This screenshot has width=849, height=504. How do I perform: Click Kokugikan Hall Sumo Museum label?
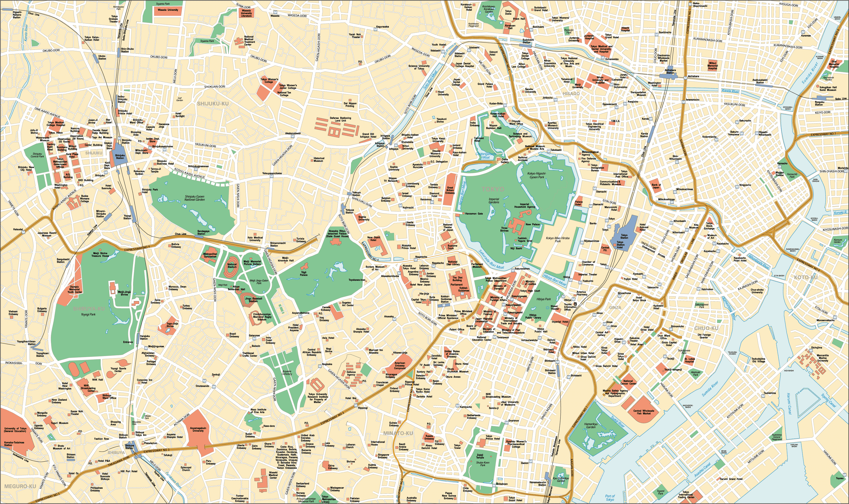coord(828,89)
